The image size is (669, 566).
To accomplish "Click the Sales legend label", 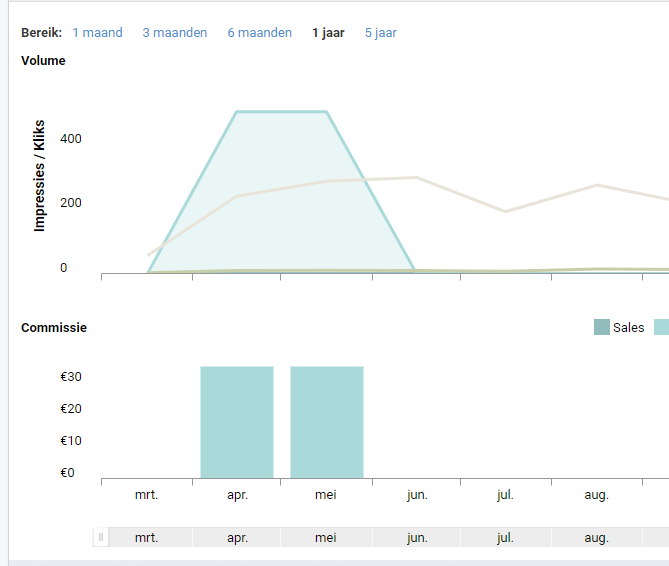I will pyautogui.click(x=628, y=328).
